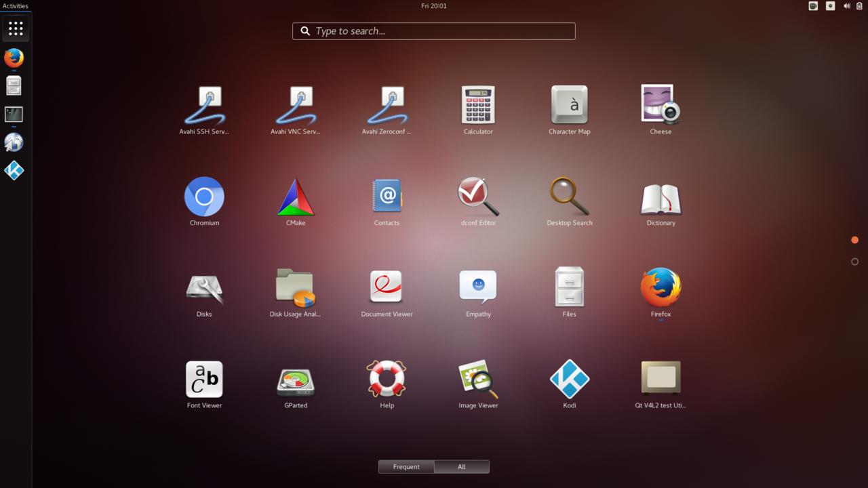Click the Caffeine coffee cup tray icon
Screen dimensions: 868x488
813,6
